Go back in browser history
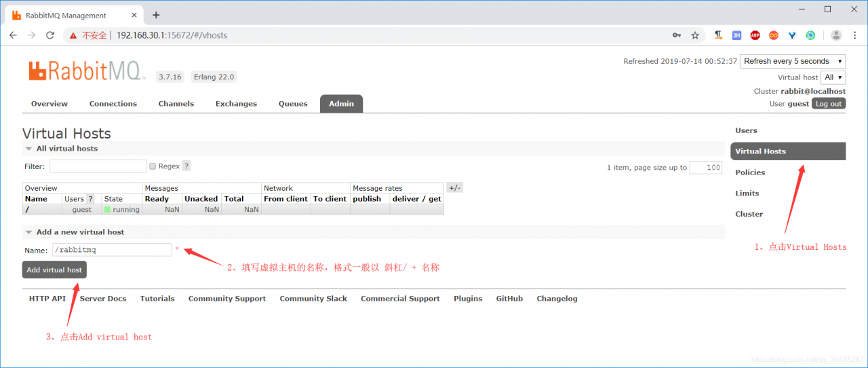The height and width of the screenshot is (368, 868). coord(13,35)
